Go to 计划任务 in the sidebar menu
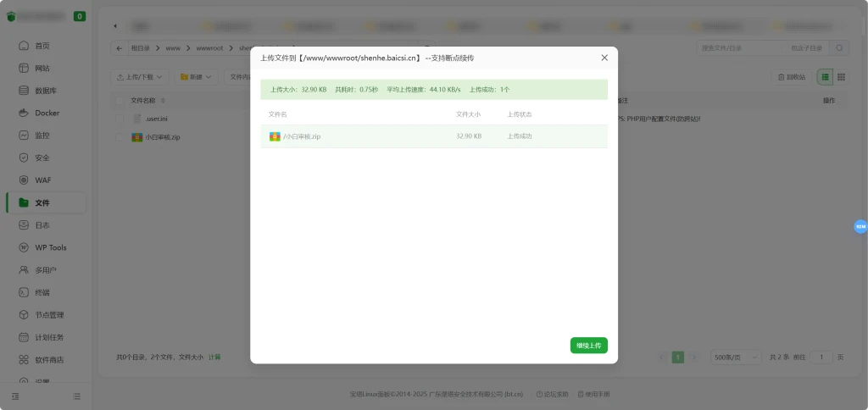This screenshot has height=410, width=868. click(x=49, y=337)
